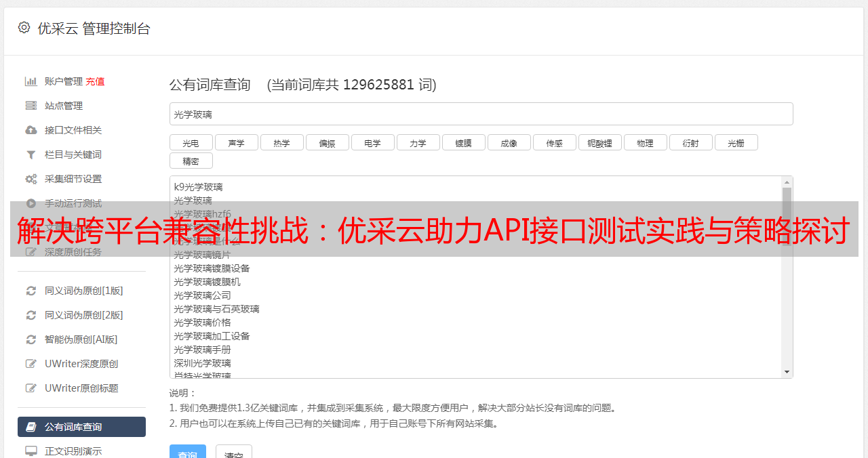Click the refresh icon for 同义词伪原创[1版]
The height and width of the screenshot is (458, 868).
(31, 291)
